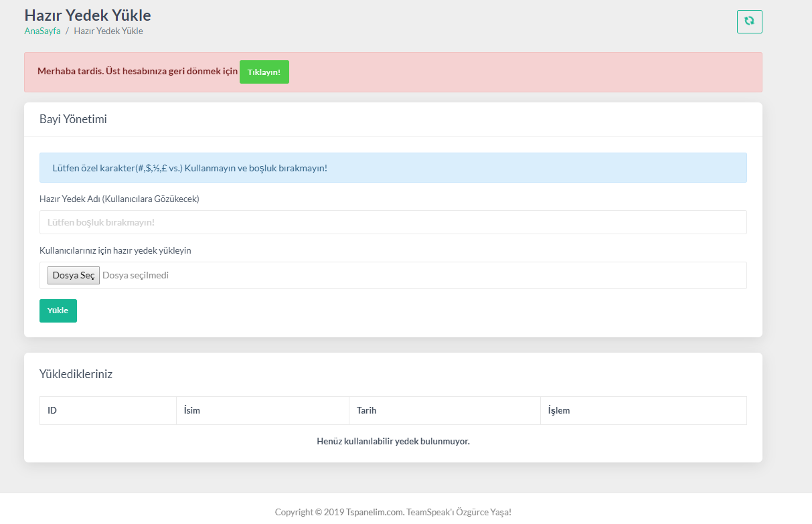The image size is (812, 524).
Task: Click the 'Henüz kullanılabilir yedek bulunmuyor.' message
Action: click(x=393, y=442)
